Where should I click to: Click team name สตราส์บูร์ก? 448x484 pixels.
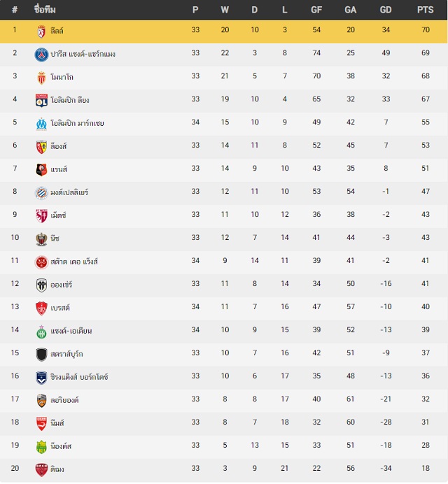click(66, 354)
